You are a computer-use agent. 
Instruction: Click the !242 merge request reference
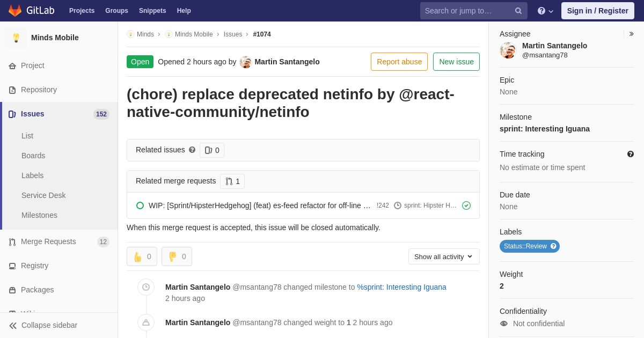click(383, 205)
